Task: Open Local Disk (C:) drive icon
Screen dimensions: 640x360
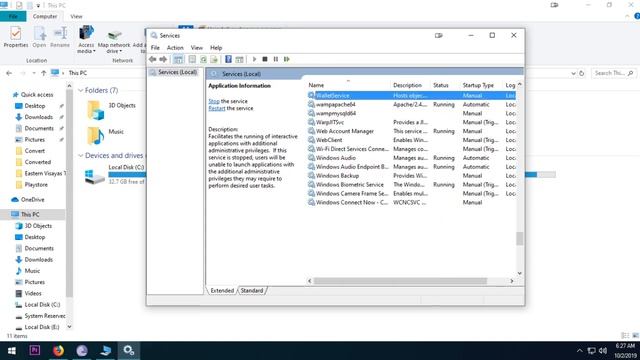Action: (95, 177)
